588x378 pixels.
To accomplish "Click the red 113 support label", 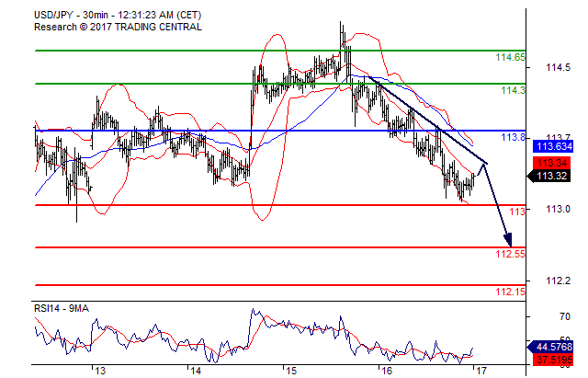I will click(517, 212).
